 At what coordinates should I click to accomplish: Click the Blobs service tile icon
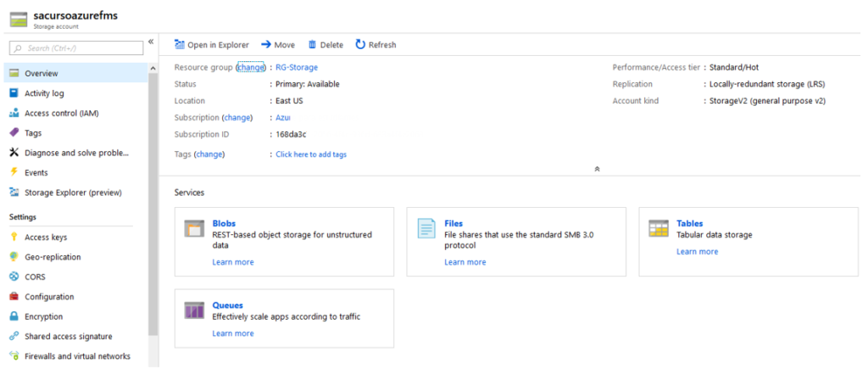coord(194,228)
